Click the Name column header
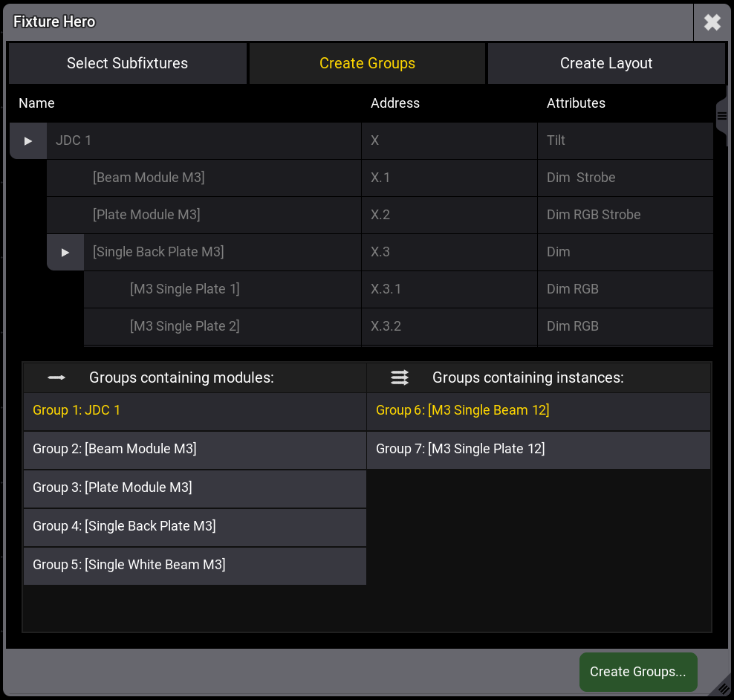 pyautogui.click(x=37, y=103)
